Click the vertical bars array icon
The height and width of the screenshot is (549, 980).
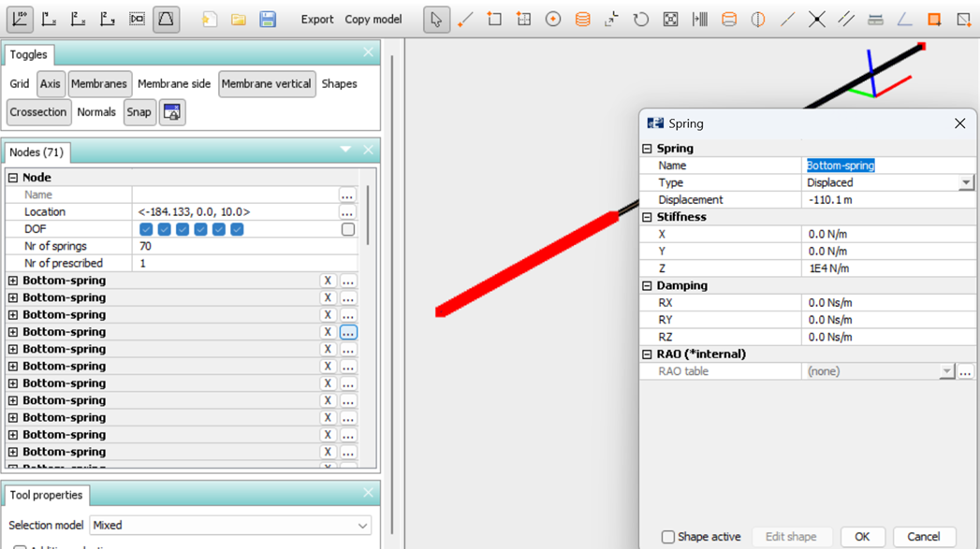click(700, 20)
